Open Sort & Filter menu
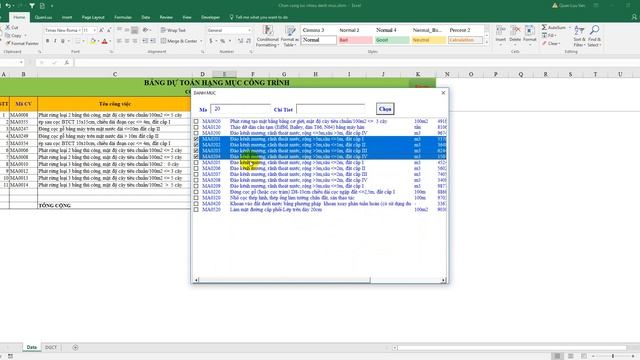 [x=579, y=36]
